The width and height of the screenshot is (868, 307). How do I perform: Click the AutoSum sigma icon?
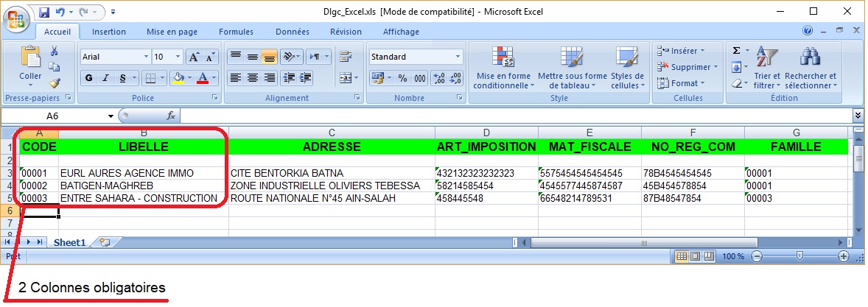click(736, 51)
